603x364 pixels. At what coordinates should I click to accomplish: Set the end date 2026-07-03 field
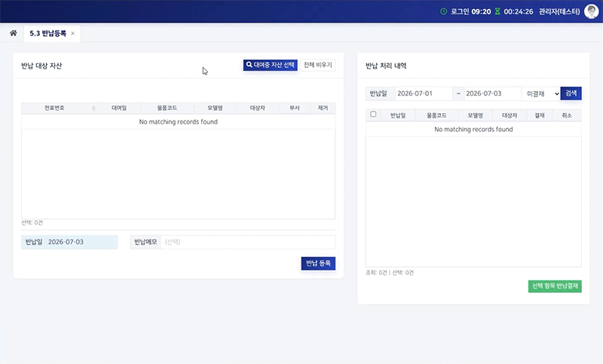click(492, 93)
